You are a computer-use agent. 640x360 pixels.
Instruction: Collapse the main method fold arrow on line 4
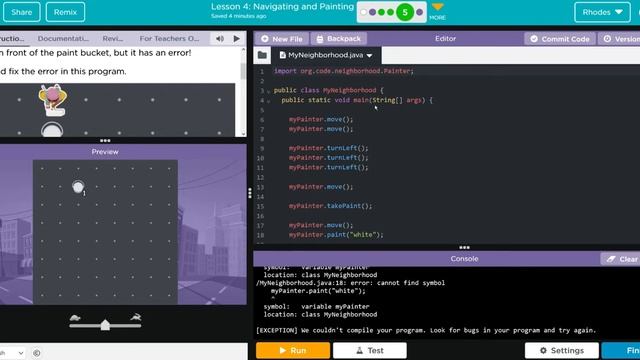tap(268, 101)
